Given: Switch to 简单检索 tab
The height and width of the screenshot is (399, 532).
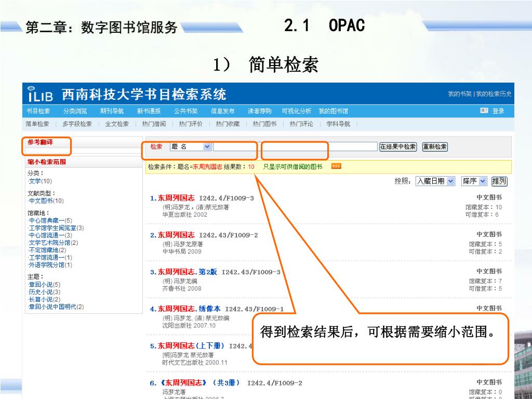Looking at the screenshot, I should point(37,124).
